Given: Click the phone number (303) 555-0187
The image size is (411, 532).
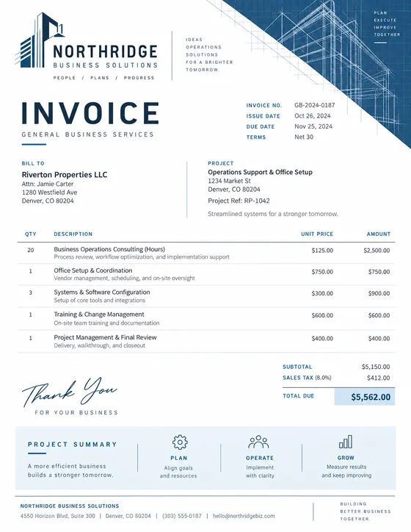Looking at the screenshot, I should pos(181,516).
